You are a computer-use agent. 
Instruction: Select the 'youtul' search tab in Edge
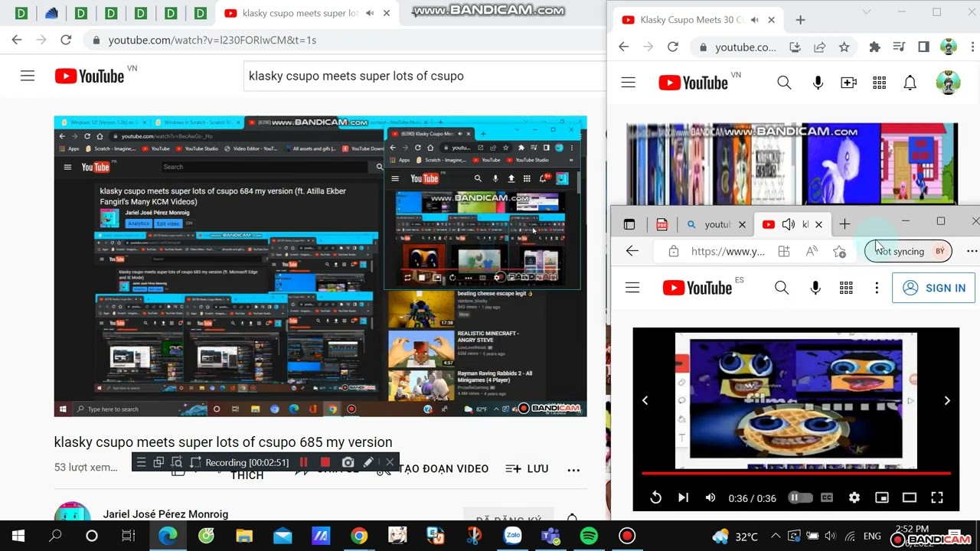pos(717,224)
